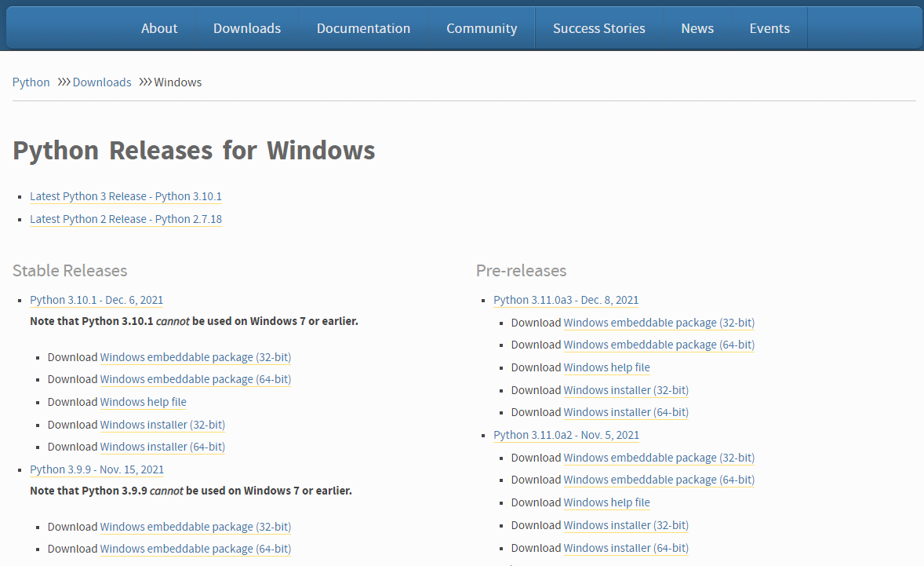The image size is (924, 566).
Task: Download Python 3.11.0a3 Windows installer (32-bit)
Action: (626, 389)
